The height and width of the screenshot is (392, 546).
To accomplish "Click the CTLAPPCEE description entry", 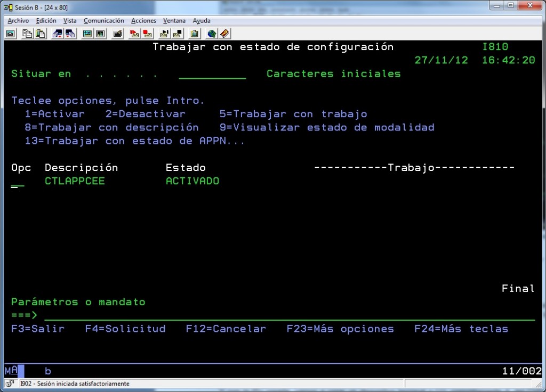I will [x=75, y=181].
